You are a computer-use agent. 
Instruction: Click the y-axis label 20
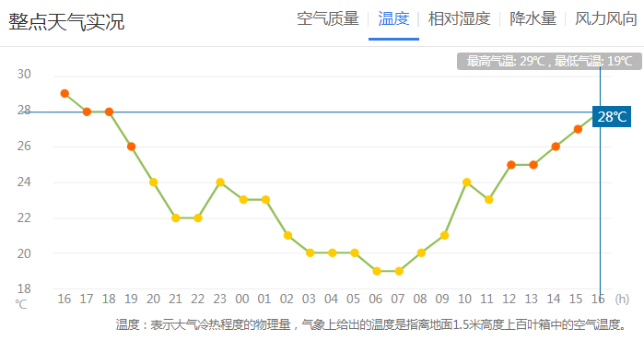[x=24, y=253]
